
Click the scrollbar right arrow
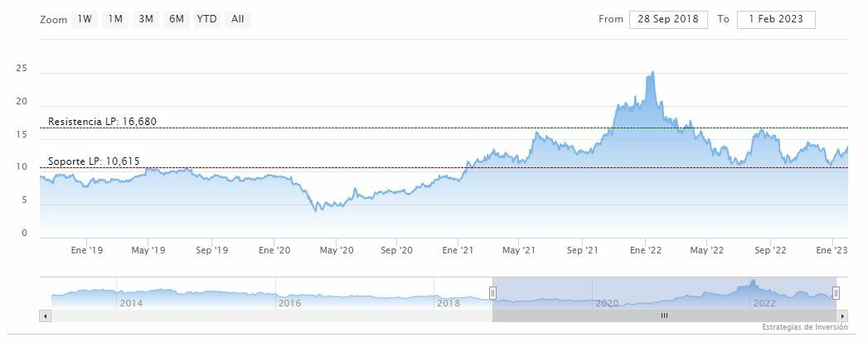pyautogui.click(x=842, y=316)
